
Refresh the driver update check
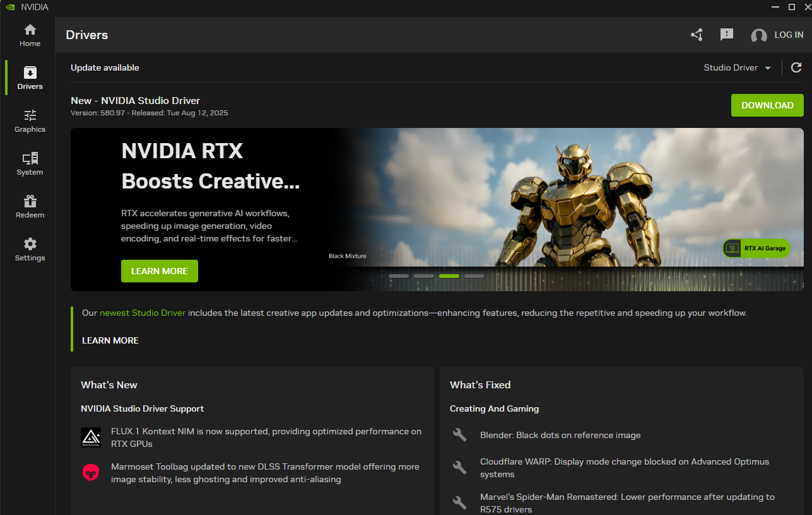click(796, 67)
